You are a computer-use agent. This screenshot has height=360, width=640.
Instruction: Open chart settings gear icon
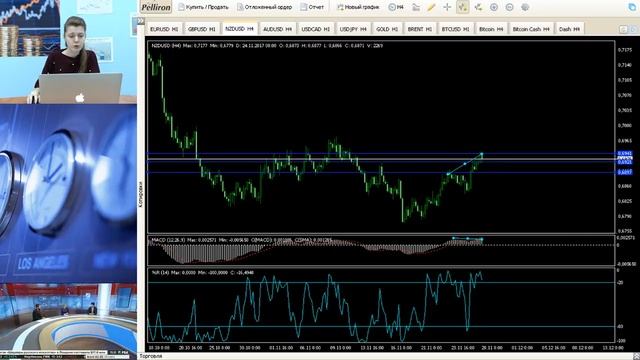[x=525, y=7]
